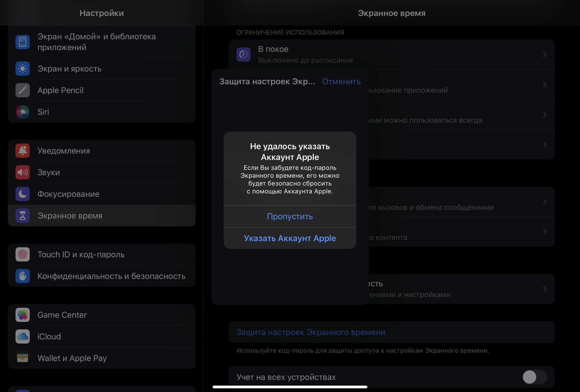Tap «Пропустить» in the alert
This screenshot has height=392, width=580.
290,217
